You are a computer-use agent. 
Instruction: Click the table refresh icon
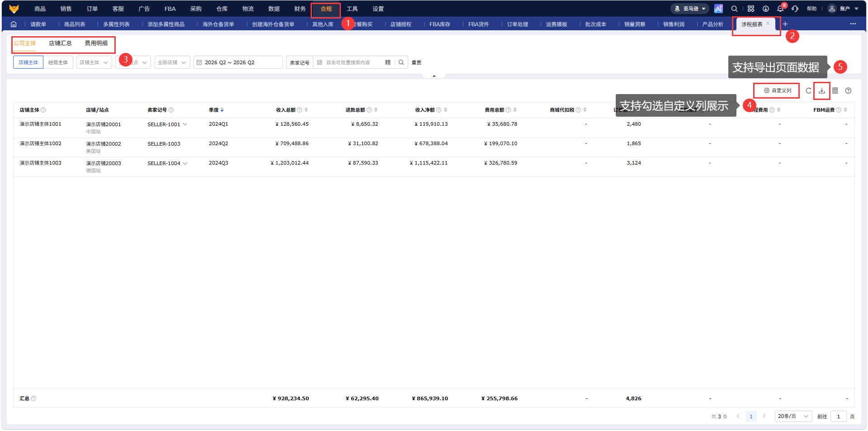point(808,91)
